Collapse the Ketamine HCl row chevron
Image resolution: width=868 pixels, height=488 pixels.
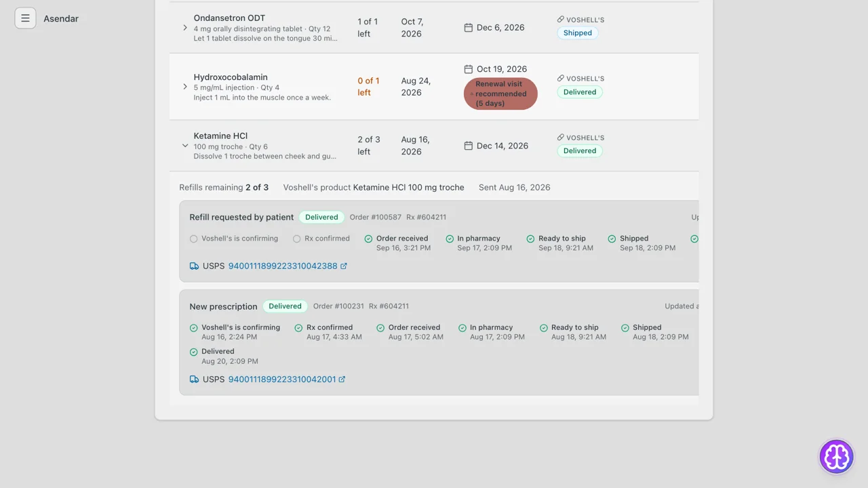pyautogui.click(x=185, y=146)
